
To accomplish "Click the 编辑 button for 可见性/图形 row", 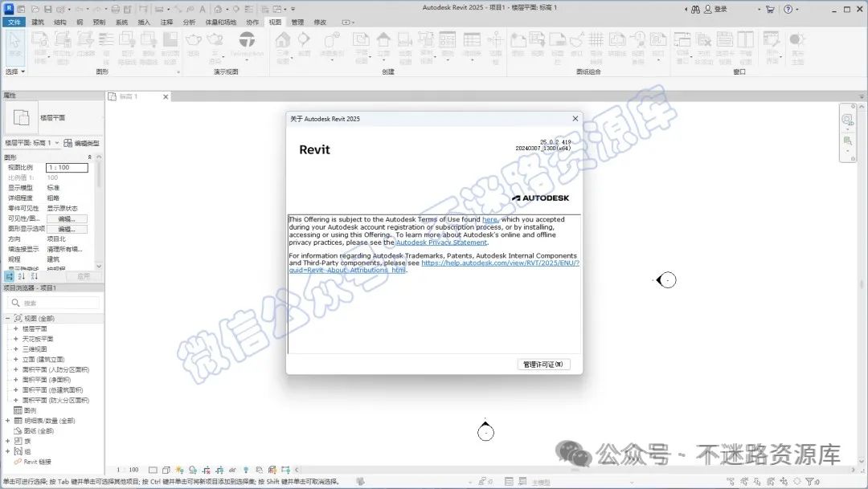I will pyautogui.click(x=67, y=218).
